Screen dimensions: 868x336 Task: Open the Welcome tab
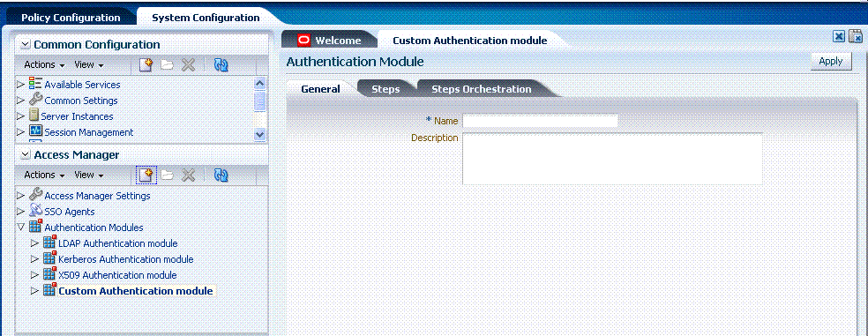pos(329,41)
